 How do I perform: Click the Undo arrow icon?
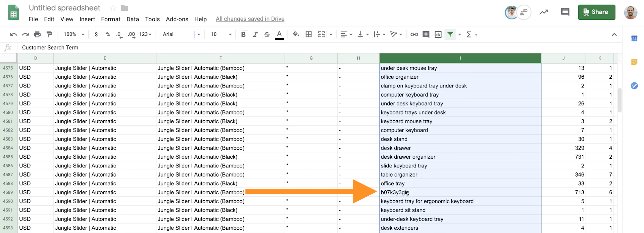[x=13, y=34]
